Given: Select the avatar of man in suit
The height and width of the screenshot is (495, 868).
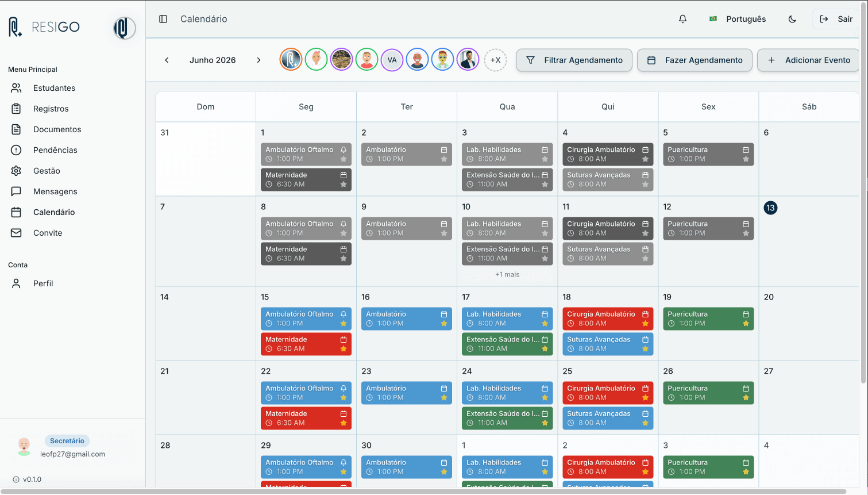Looking at the screenshot, I should coord(468,60).
